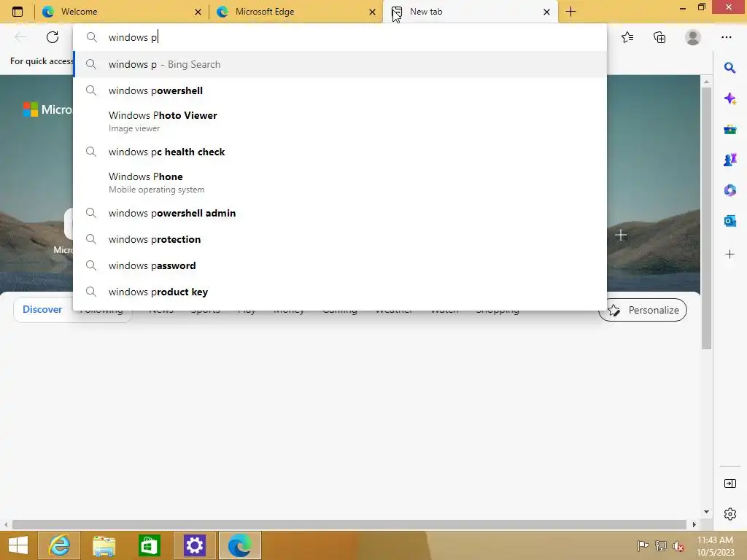The height and width of the screenshot is (560, 747).
Task: Open a new tab with plus button
Action: 570,12
